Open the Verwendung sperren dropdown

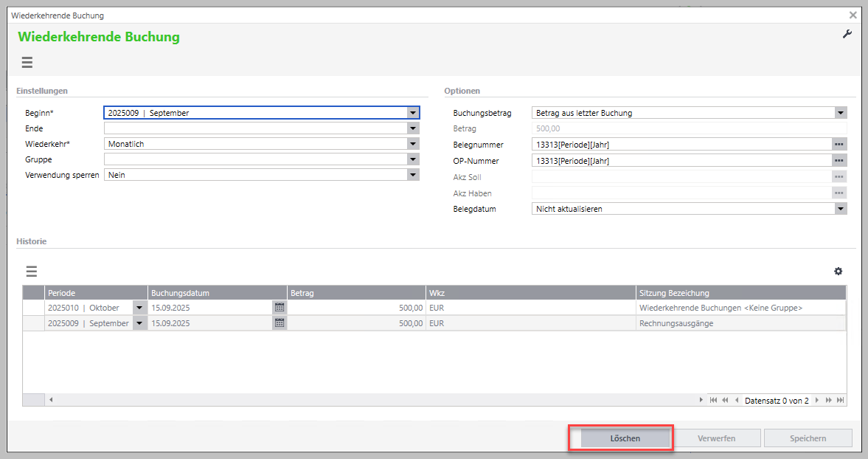[413, 175]
